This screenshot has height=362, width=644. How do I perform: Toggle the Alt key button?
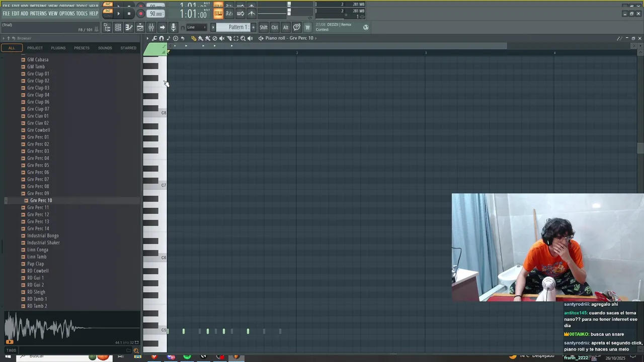(x=286, y=27)
